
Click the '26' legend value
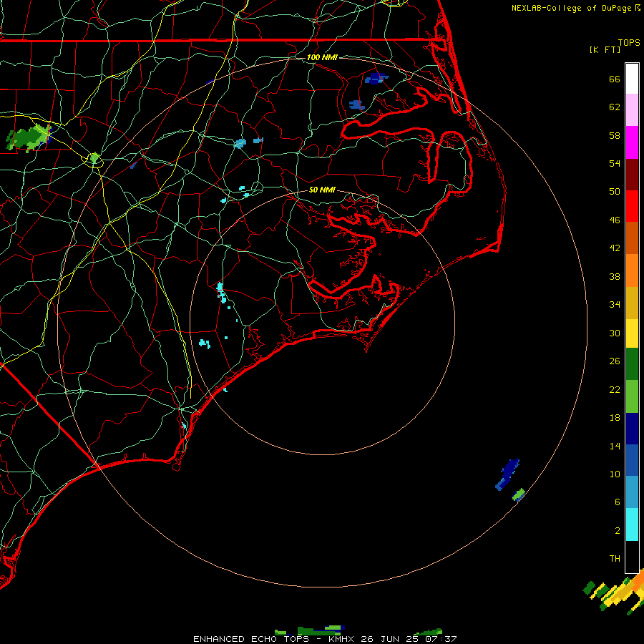click(x=615, y=361)
